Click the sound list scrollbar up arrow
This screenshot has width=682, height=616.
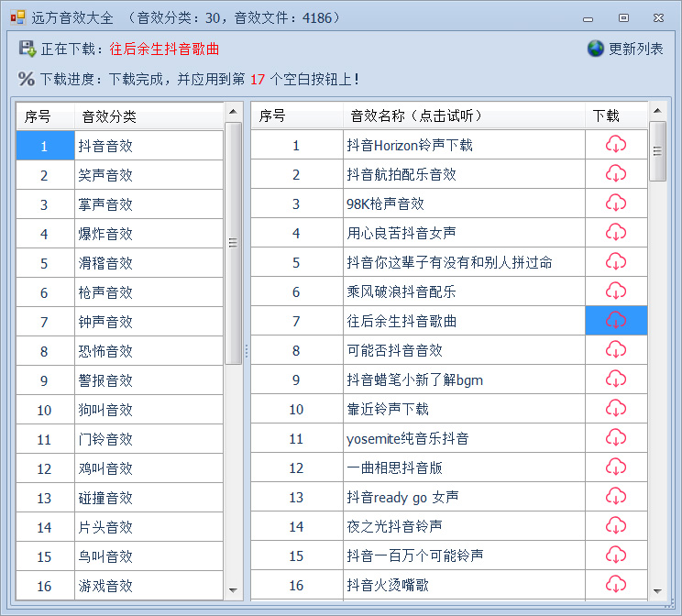[x=657, y=111]
